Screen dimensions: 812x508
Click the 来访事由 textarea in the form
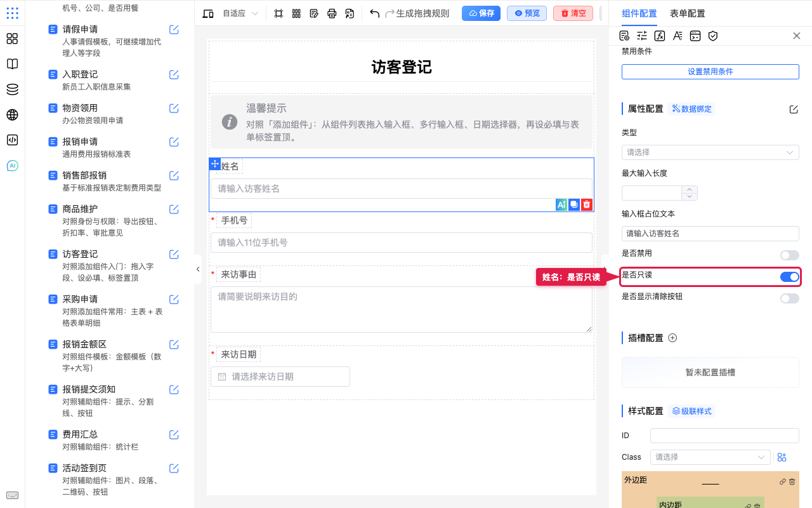(402, 309)
